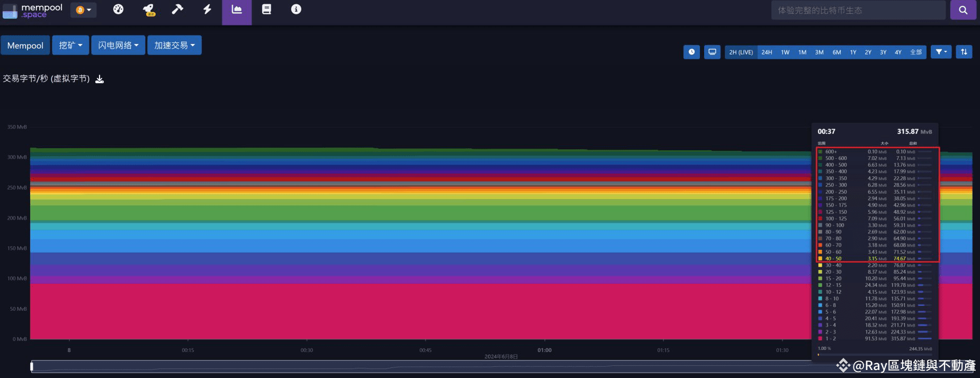
Task: Open the fee filter funnel dropdown
Action: click(941, 52)
